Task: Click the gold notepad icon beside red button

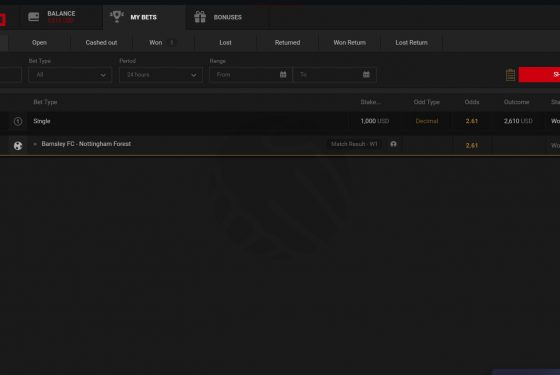Action: point(510,75)
